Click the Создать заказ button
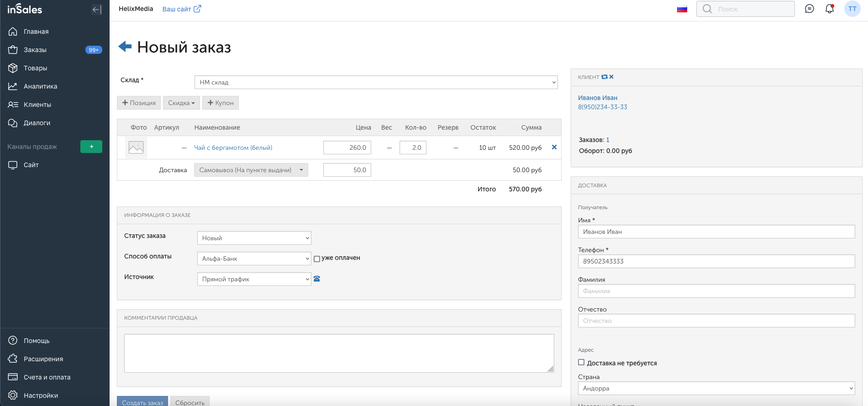868x406 pixels. click(x=142, y=401)
